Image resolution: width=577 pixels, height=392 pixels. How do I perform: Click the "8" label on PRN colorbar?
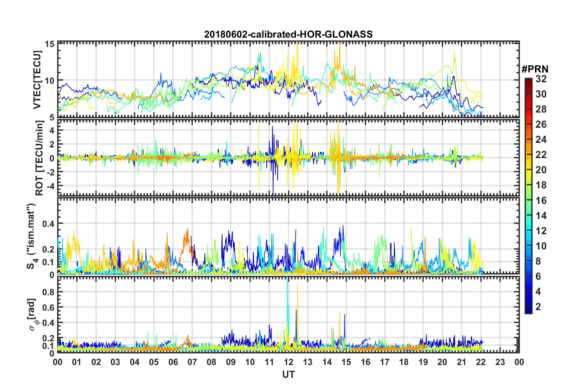(538, 261)
